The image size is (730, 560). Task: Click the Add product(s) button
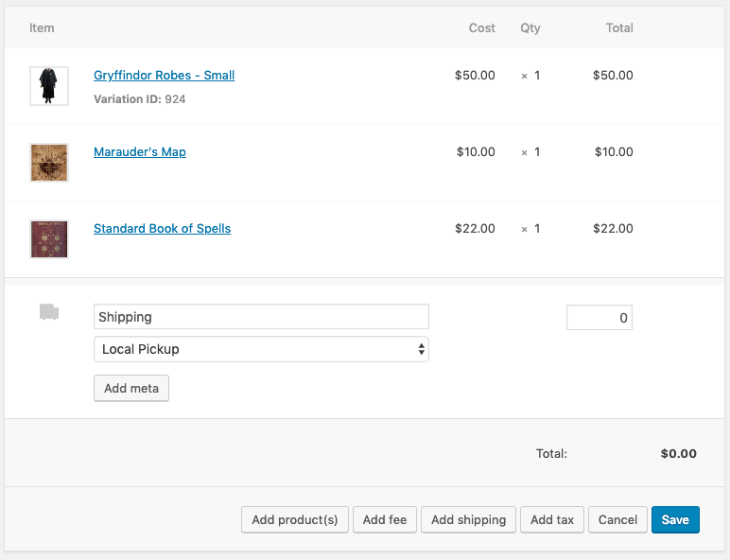pyautogui.click(x=295, y=520)
